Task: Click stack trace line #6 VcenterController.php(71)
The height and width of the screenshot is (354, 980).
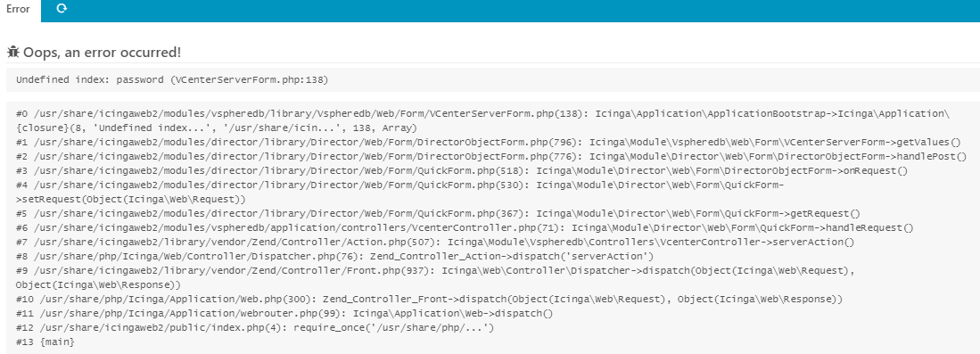Action: tap(465, 228)
